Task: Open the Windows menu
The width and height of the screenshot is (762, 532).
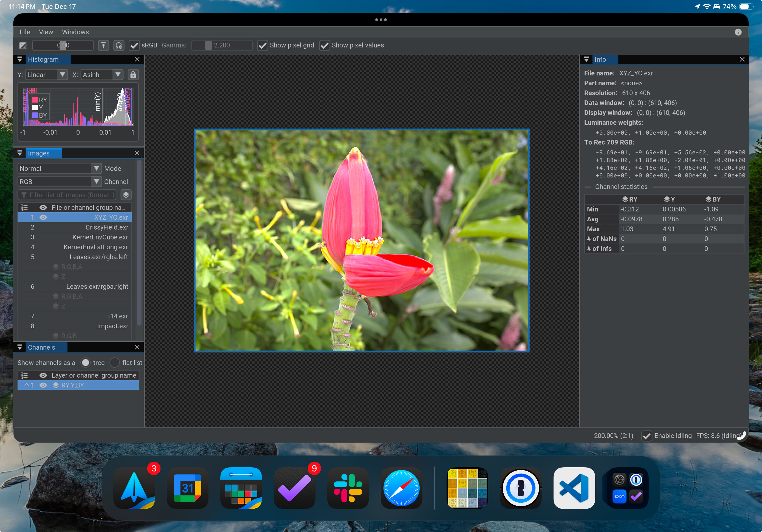Action: pyautogui.click(x=75, y=32)
